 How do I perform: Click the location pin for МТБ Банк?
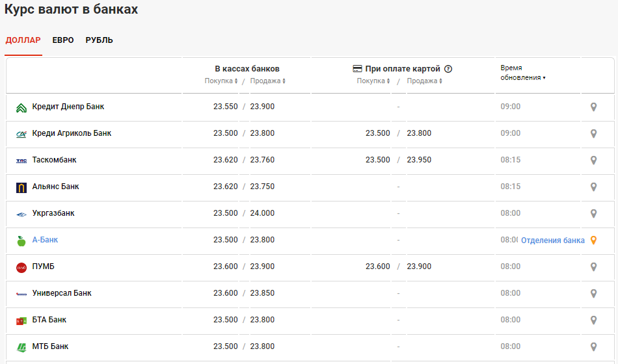(593, 347)
